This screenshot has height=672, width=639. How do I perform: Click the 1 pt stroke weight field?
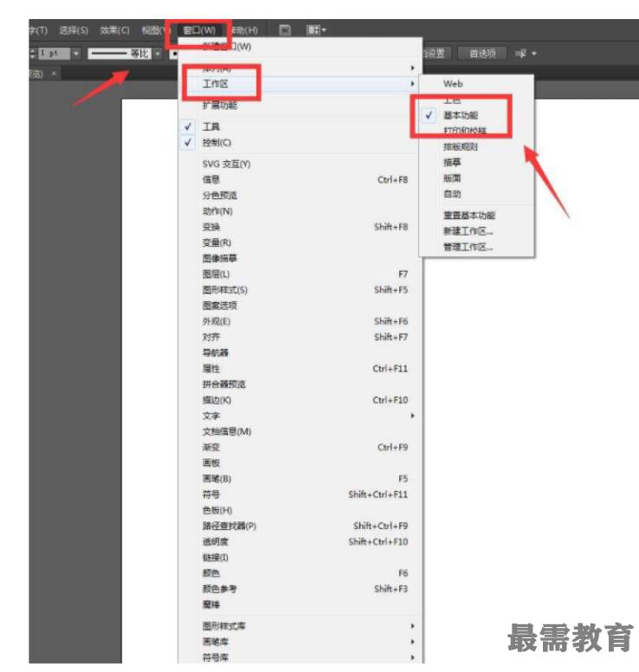click(x=54, y=54)
